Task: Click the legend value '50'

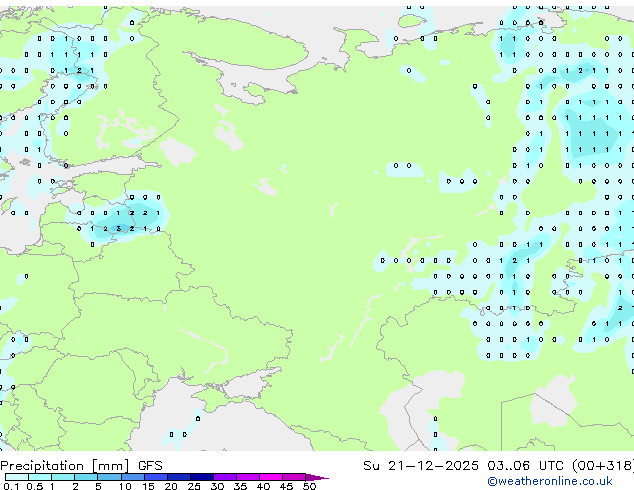Action: (309, 486)
